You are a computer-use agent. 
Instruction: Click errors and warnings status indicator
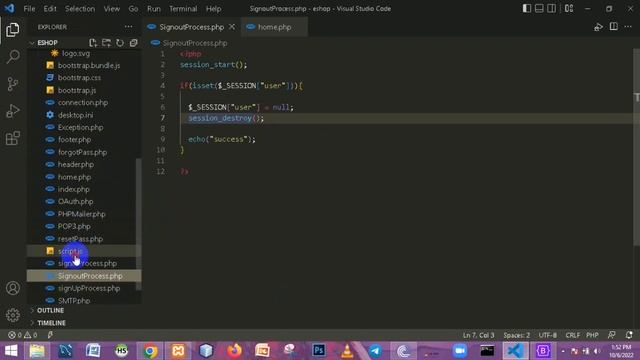point(23,335)
